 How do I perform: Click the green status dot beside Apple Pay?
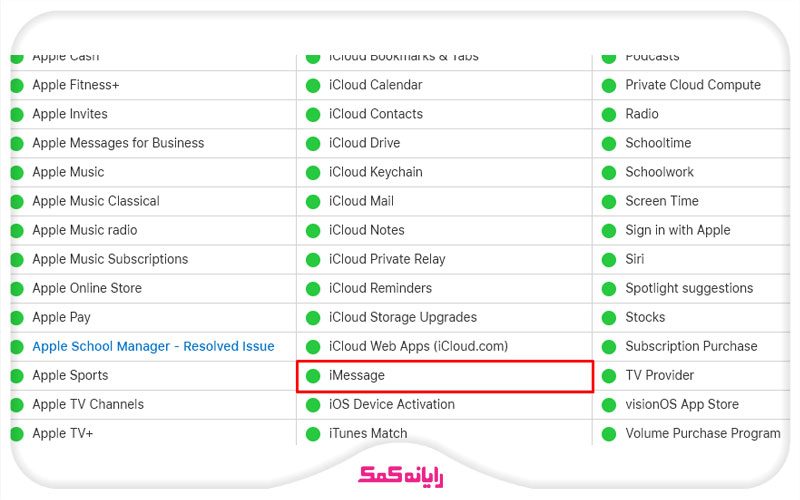(16, 318)
